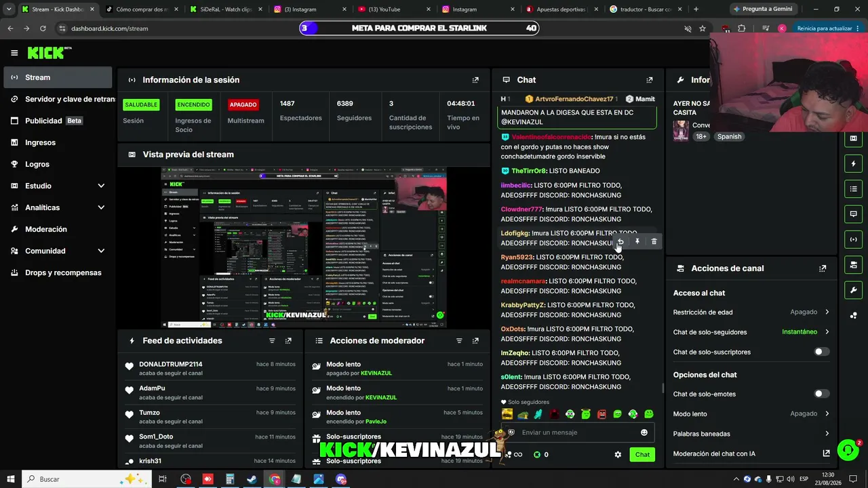Screen dimensions: 868x488
Task: Open Modo lento options
Action: pyautogui.click(x=751, y=413)
